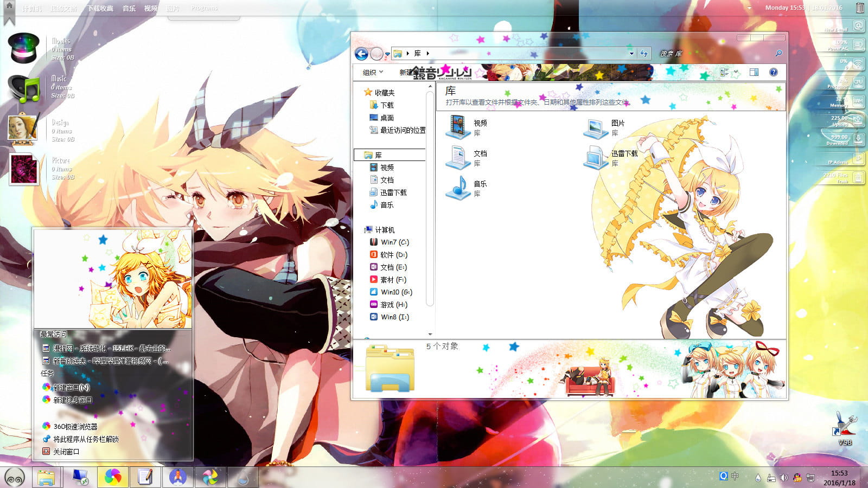Go back using the Explorer back arrow
The image size is (868, 488).
pyautogui.click(x=361, y=54)
